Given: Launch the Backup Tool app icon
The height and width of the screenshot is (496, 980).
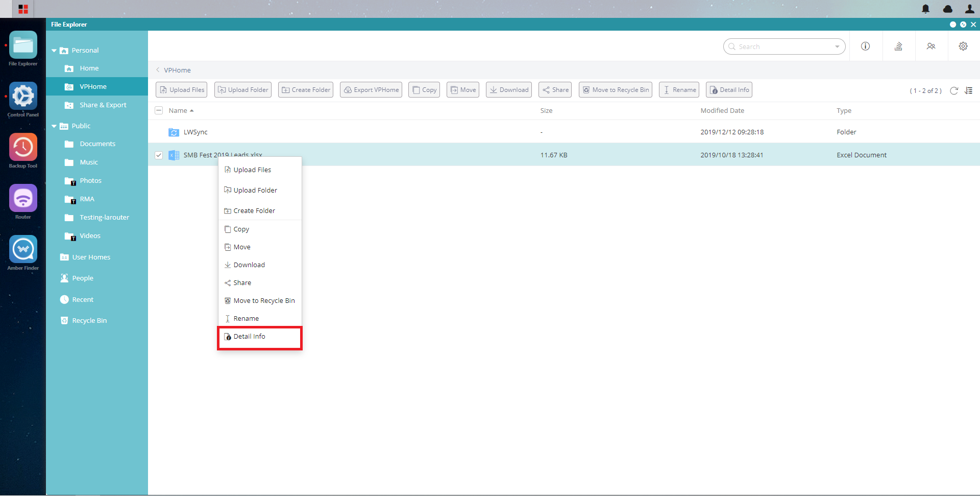Looking at the screenshot, I should [23, 147].
